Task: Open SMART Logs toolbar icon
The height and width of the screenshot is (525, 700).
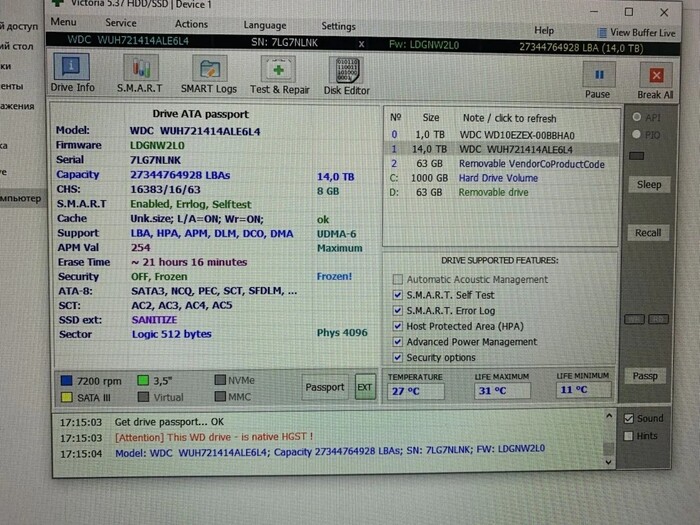Action: click(209, 73)
